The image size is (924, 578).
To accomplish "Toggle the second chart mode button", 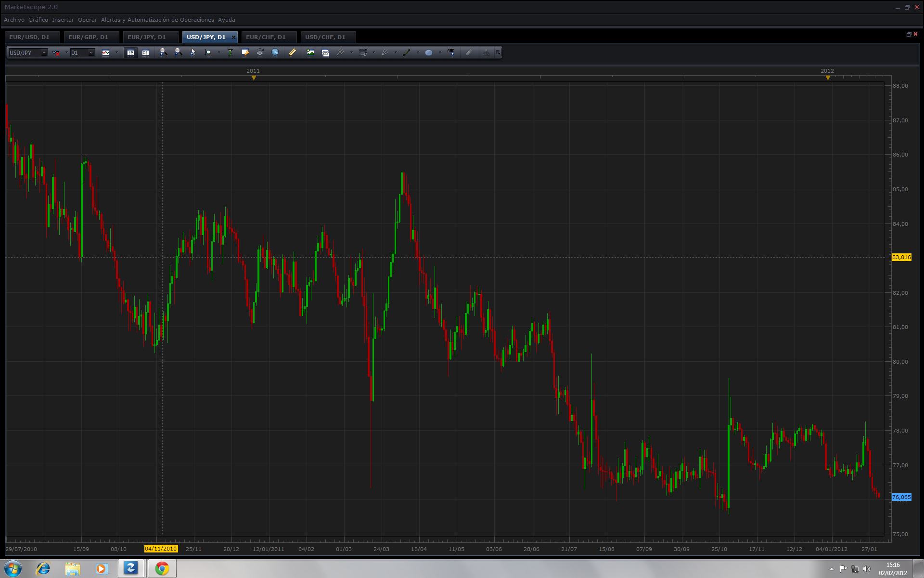I will pos(145,53).
